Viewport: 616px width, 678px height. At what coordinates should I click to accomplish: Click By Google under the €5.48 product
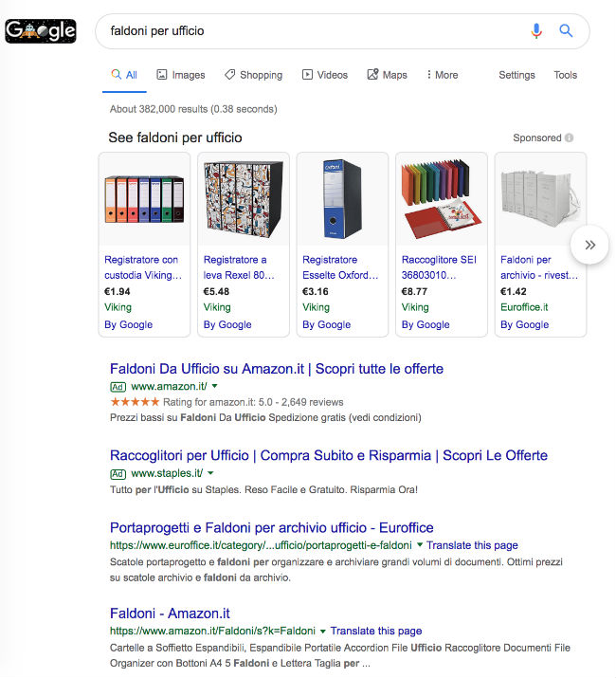(227, 324)
